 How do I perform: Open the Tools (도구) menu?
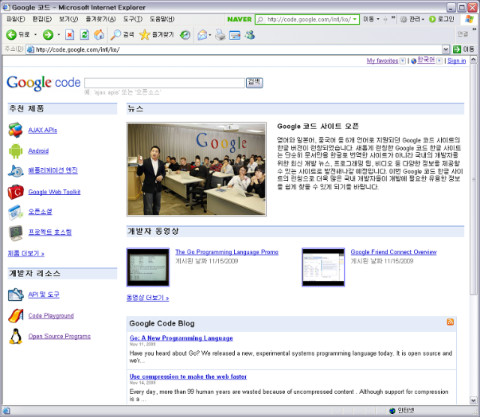(133, 19)
